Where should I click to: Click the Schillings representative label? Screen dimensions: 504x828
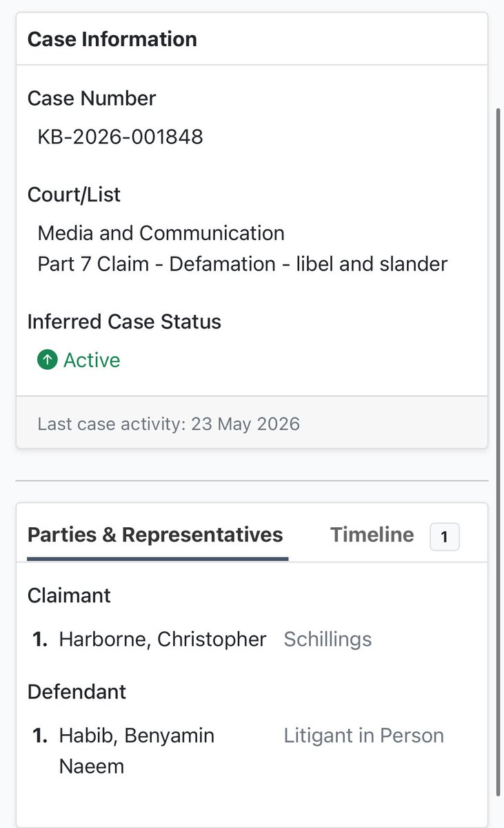pyautogui.click(x=327, y=640)
